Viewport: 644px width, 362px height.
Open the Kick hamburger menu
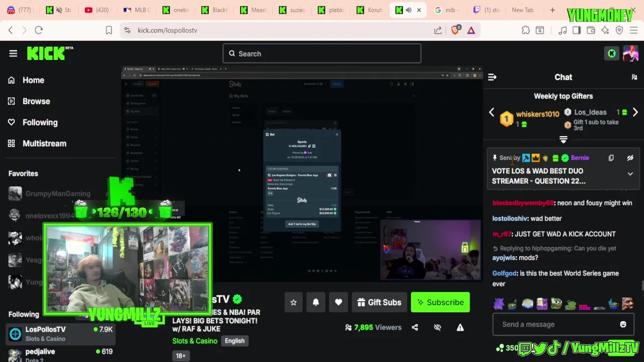click(13, 53)
